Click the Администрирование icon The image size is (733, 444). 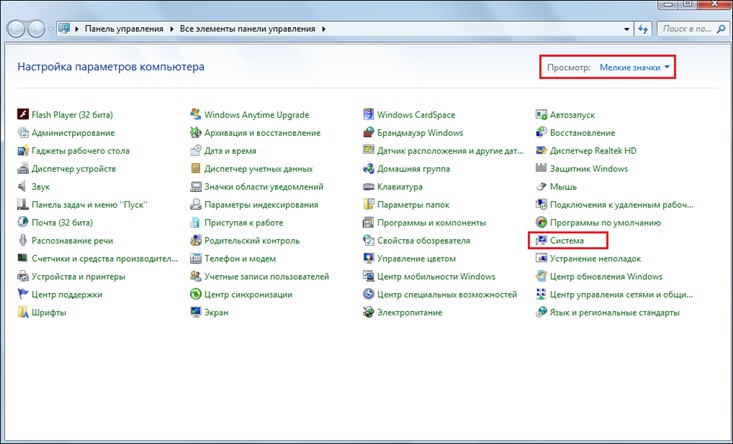click(x=23, y=132)
